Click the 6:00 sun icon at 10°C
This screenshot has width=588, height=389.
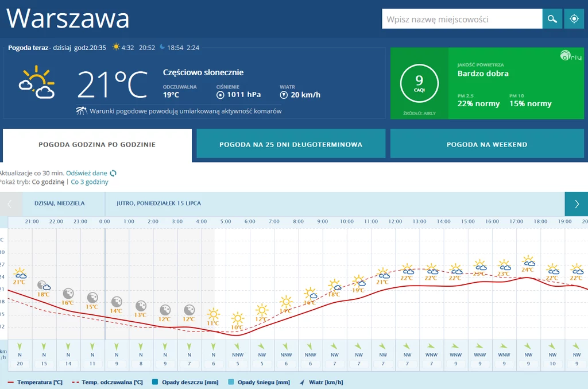point(237,318)
